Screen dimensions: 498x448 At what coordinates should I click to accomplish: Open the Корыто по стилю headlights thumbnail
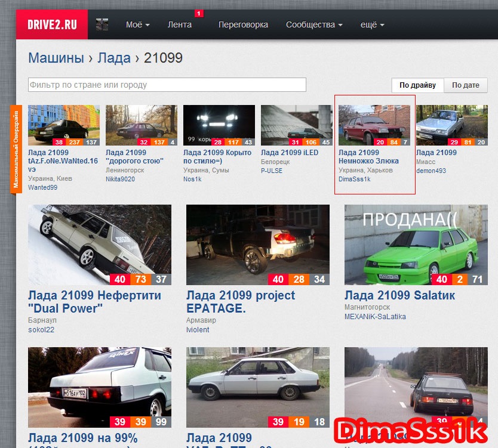tap(219, 125)
